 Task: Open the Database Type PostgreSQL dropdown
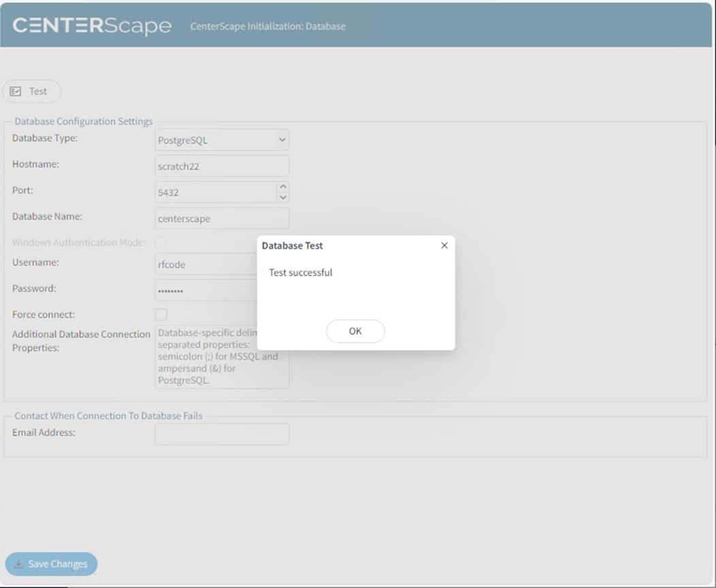click(222, 140)
